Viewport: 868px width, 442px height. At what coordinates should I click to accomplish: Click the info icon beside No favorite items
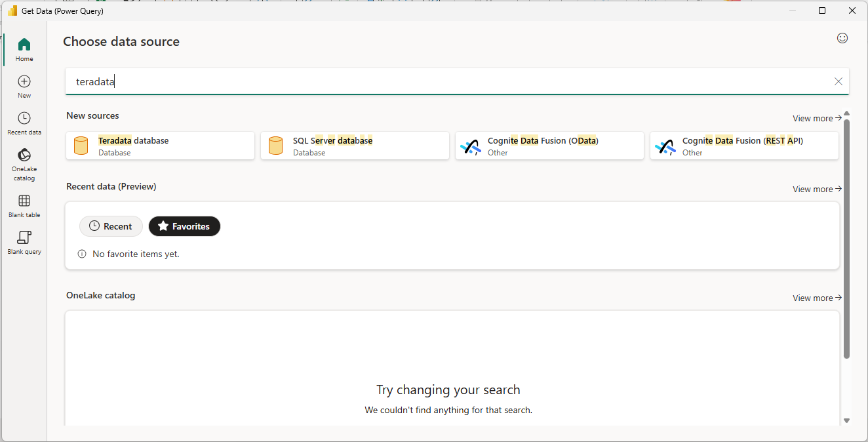pos(82,254)
